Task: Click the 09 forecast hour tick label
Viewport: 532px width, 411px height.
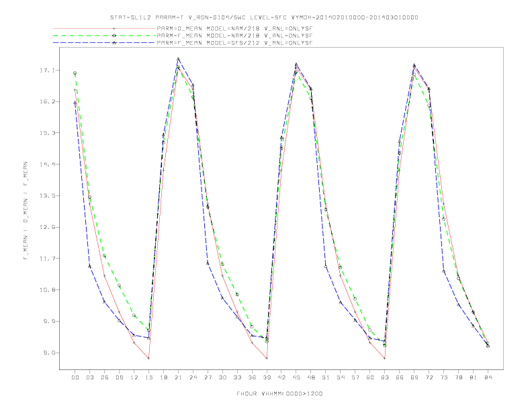Action: [x=119, y=377]
